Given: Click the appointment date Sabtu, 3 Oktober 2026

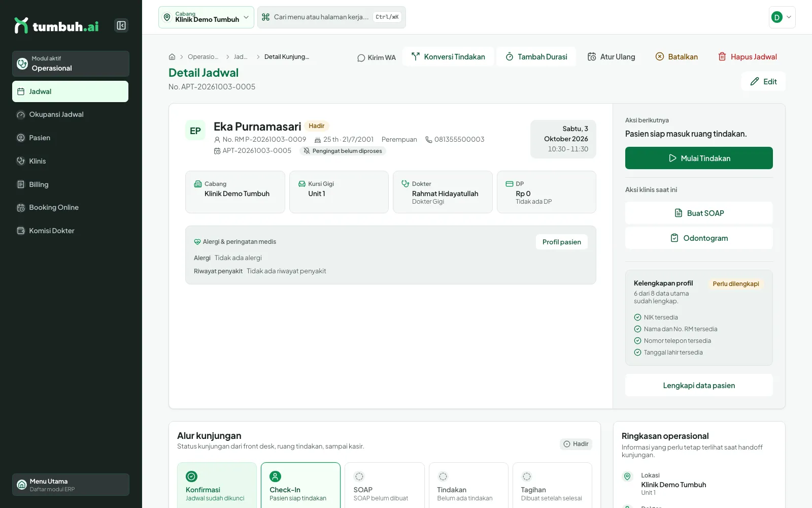Looking at the screenshot, I should pyautogui.click(x=566, y=134).
